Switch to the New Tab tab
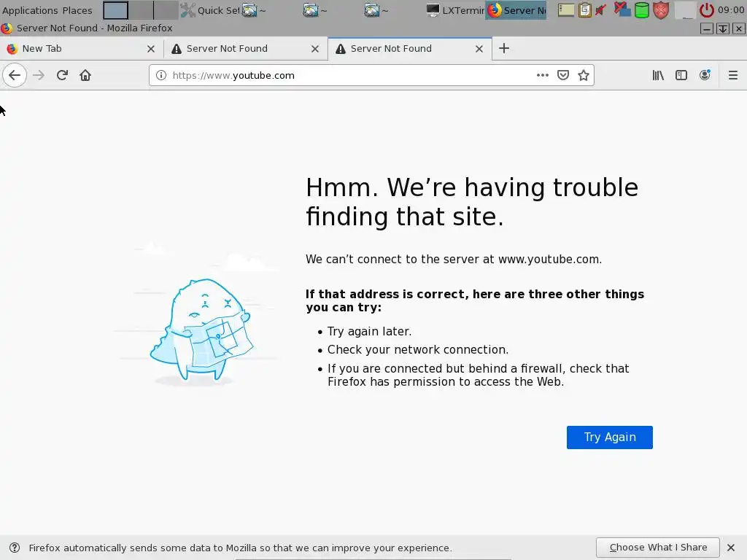 tap(81, 49)
